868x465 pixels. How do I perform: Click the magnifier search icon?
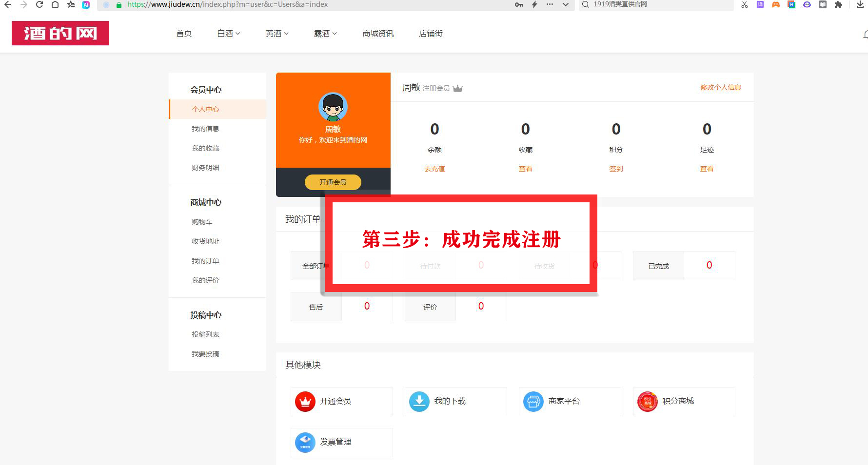point(586,4)
